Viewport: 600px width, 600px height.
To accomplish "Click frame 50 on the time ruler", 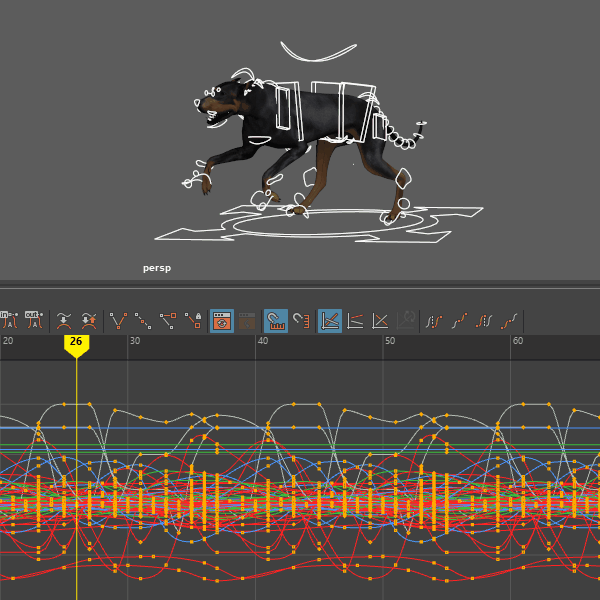I will pos(390,341).
